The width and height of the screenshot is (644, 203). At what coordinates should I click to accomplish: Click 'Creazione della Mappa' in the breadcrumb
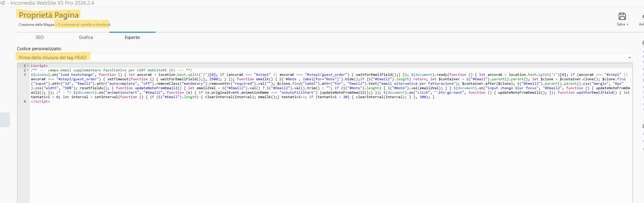click(x=36, y=25)
